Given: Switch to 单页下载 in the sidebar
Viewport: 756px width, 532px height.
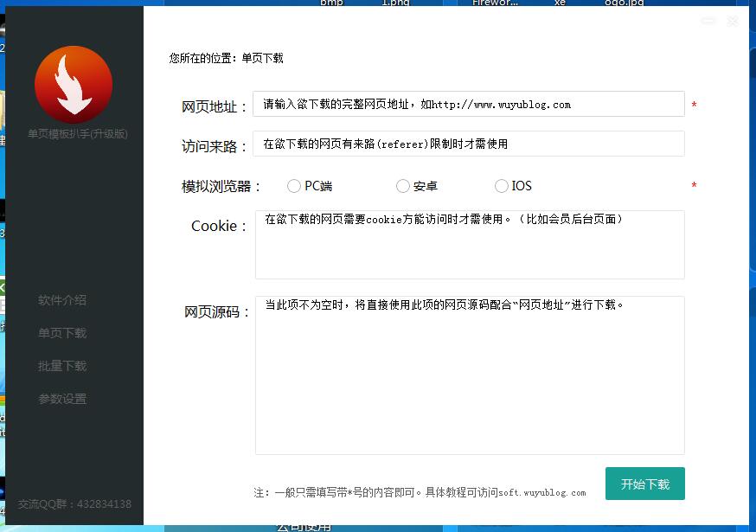Looking at the screenshot, I should pos(62,333).
